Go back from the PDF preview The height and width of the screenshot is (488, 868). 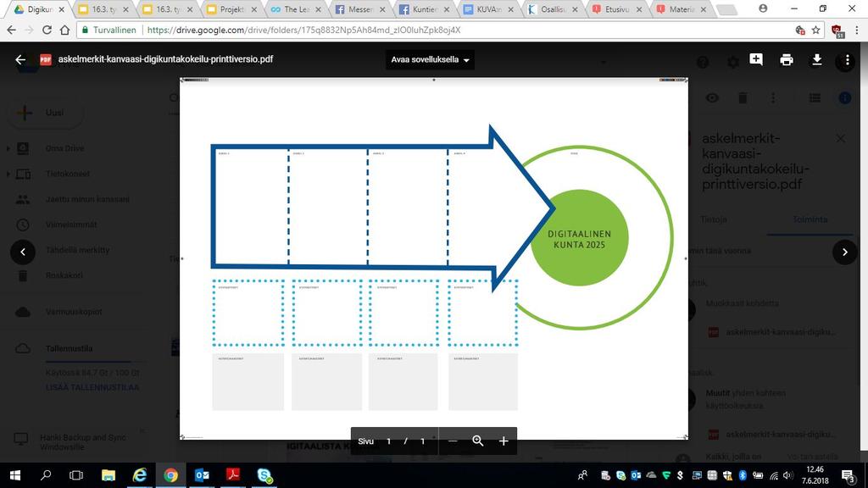pos(20,60)
